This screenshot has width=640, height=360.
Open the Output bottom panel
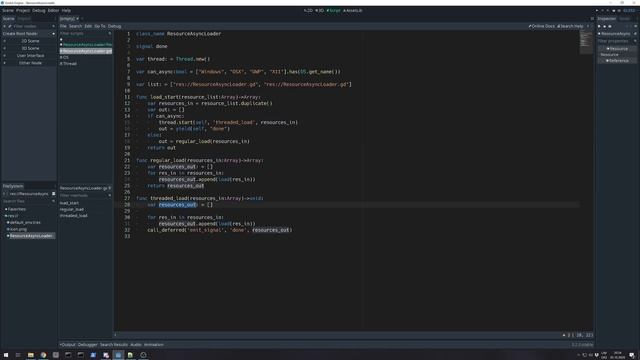click(68, 345)
